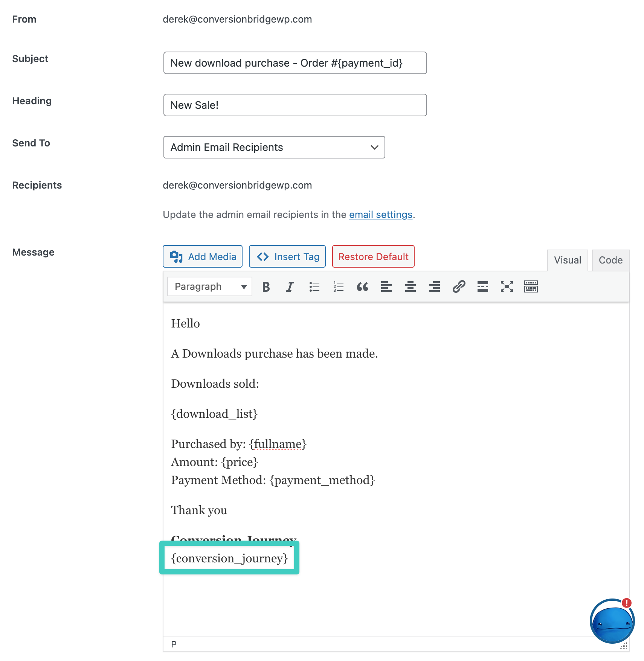Select the Visual editor tab

(x=567, y=260)
